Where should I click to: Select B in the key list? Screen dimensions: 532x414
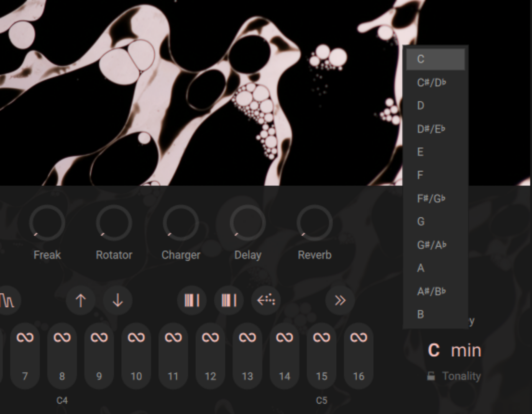coord(435,314)
